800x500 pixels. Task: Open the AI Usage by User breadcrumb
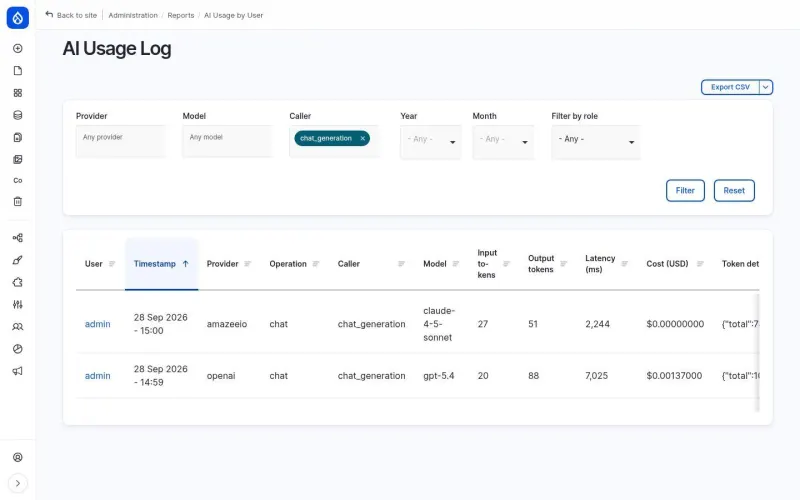pyautogui.click(x=234, y=15)
